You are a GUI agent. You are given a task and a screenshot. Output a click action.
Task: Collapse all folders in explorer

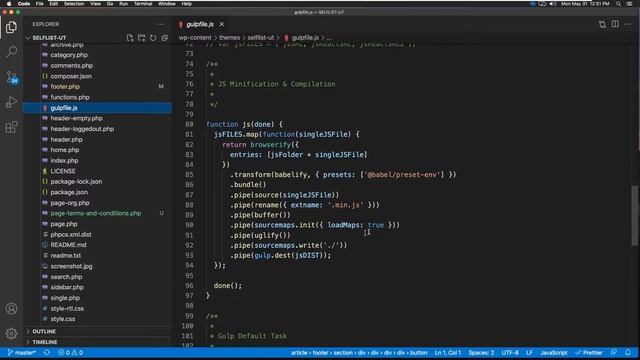pos(164,38)
